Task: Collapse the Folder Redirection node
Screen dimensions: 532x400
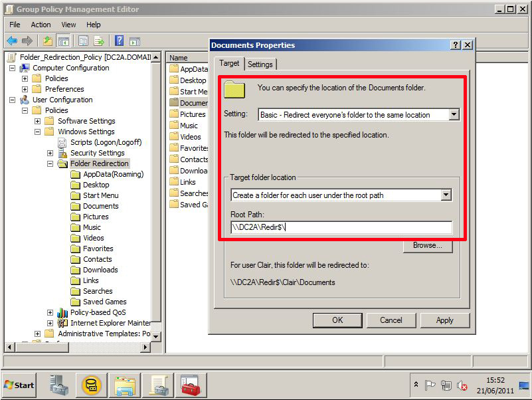Action: click(x=50, y=163)
